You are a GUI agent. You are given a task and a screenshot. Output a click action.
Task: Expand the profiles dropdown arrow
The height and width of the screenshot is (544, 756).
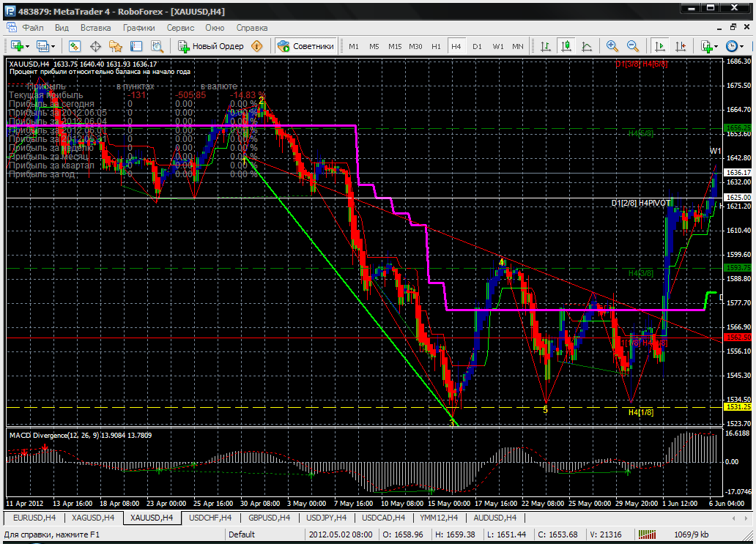point(53,46)
